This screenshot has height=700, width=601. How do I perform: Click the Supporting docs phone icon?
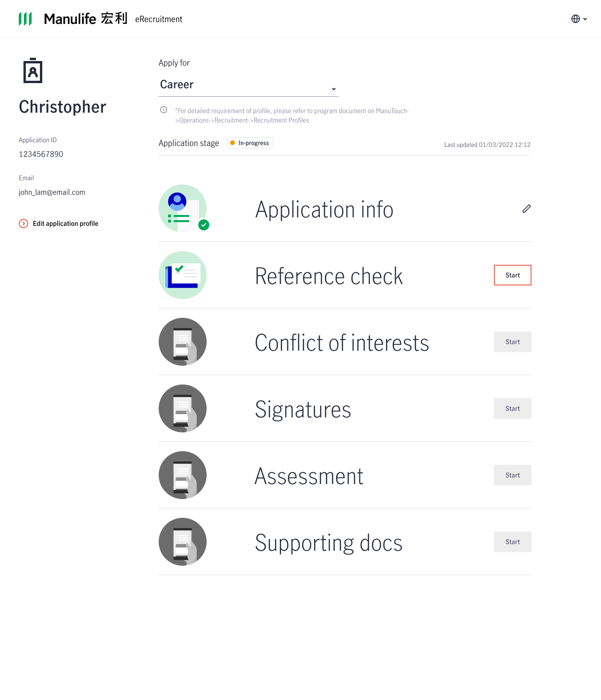tap(183, 542)
